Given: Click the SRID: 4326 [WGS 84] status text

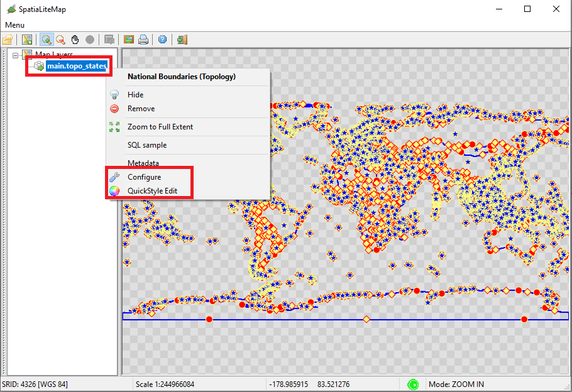Looking at the screenshot, I should click(x=35, y=384).
